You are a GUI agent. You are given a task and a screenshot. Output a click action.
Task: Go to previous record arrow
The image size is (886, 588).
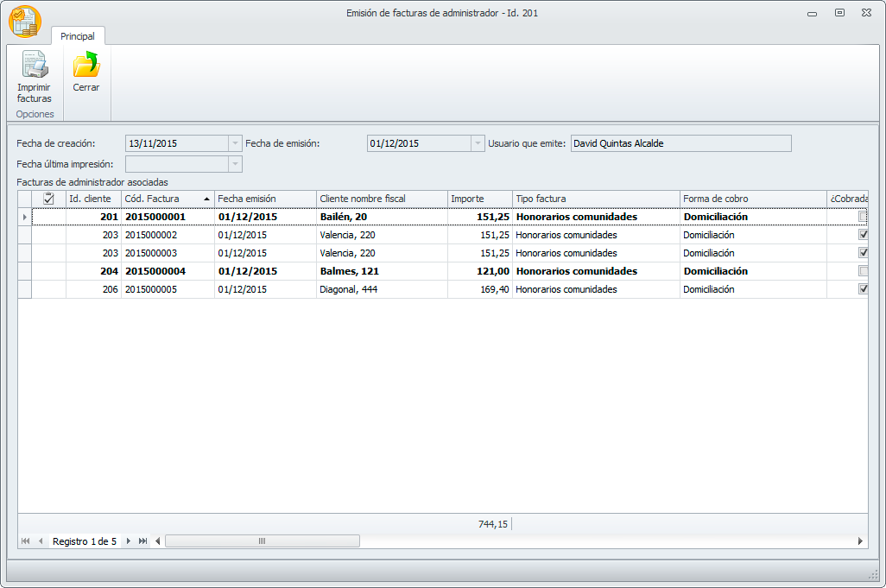(x=40, y=541)
